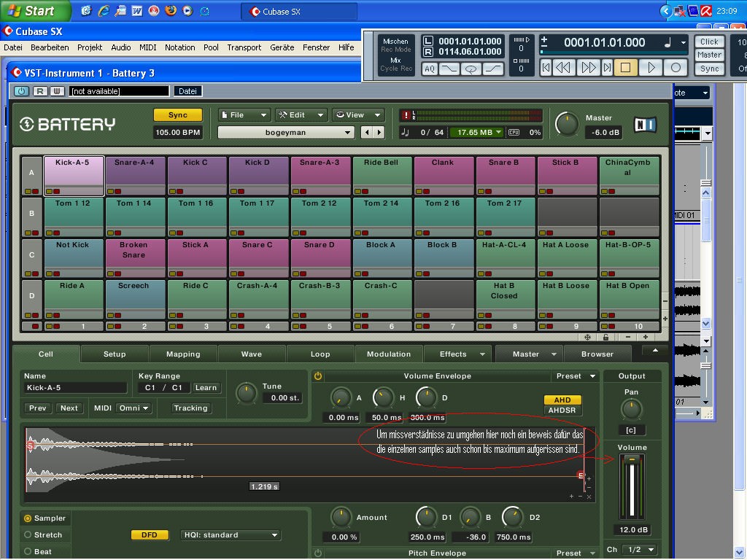Open the bogeyman kit selector dropdown

coord(286,133)
